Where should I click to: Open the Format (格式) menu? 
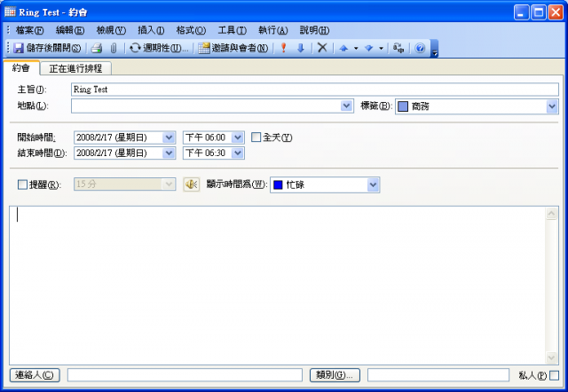pyautogui.click(x=191, y=30)
